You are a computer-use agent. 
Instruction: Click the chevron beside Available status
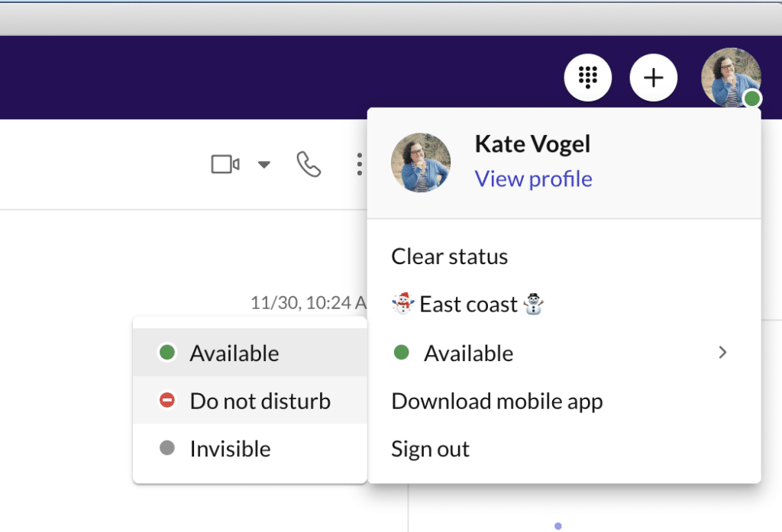pyautogui.click(x=722, y=353)
